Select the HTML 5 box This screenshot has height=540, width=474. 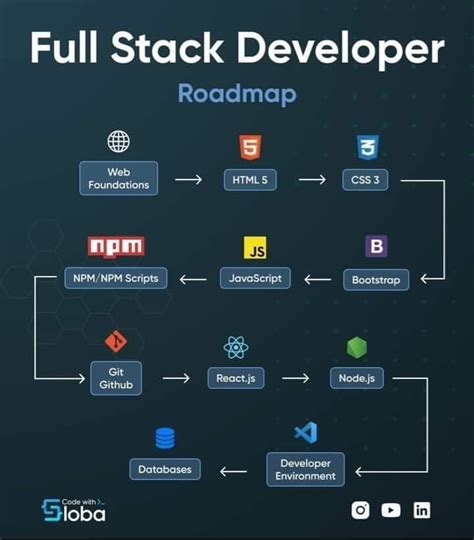[250, 180]
